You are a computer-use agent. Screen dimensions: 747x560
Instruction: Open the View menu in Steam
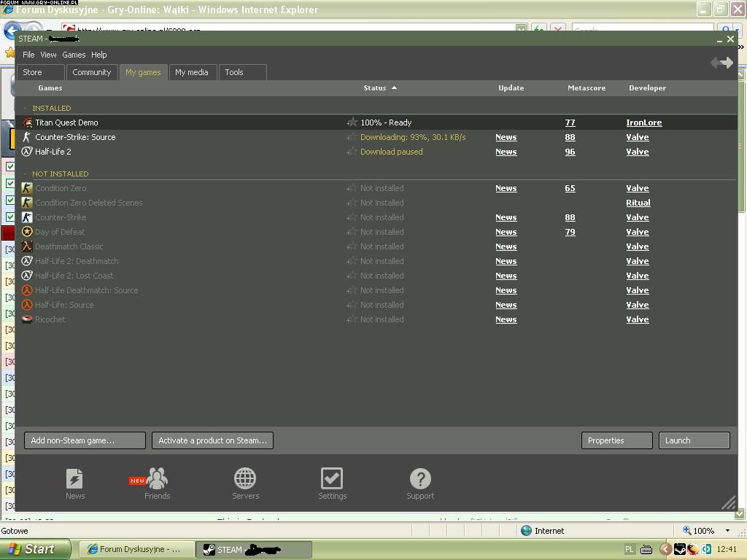(x=48, y=55)
